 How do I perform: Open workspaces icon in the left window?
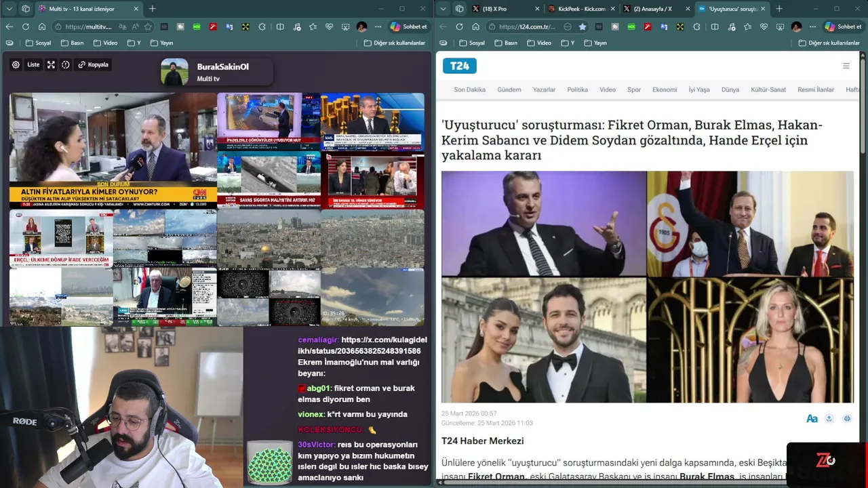click(x=26, y=9)
